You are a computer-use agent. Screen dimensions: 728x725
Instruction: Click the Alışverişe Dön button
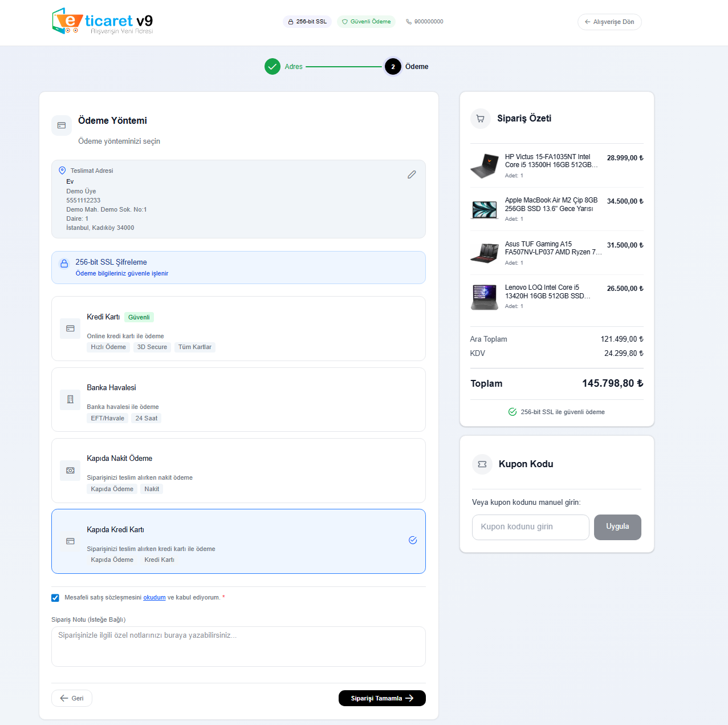coord(609,22)
